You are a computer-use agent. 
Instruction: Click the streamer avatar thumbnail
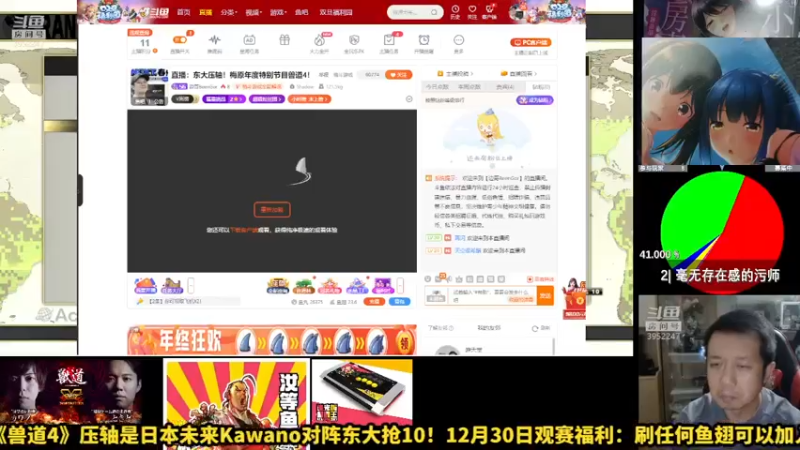pos(149,87)
